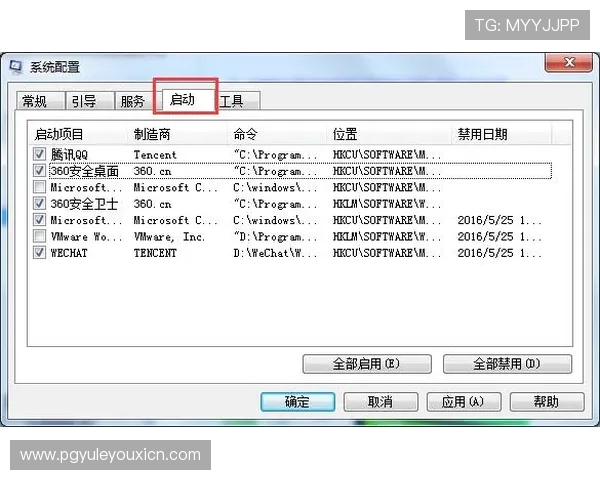The height and width of the screenshot is (480, 600).
Task: Select the 腾讯QQ row name
Action: [x=69, y=155]
